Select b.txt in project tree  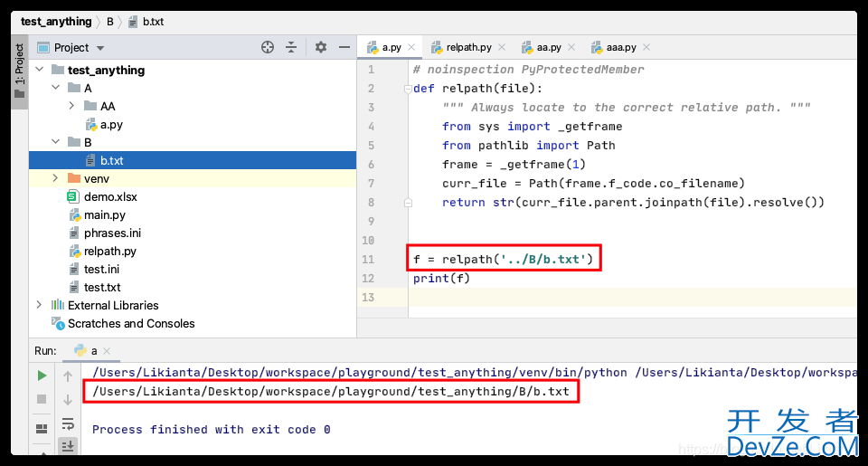[x=192, y=161]
